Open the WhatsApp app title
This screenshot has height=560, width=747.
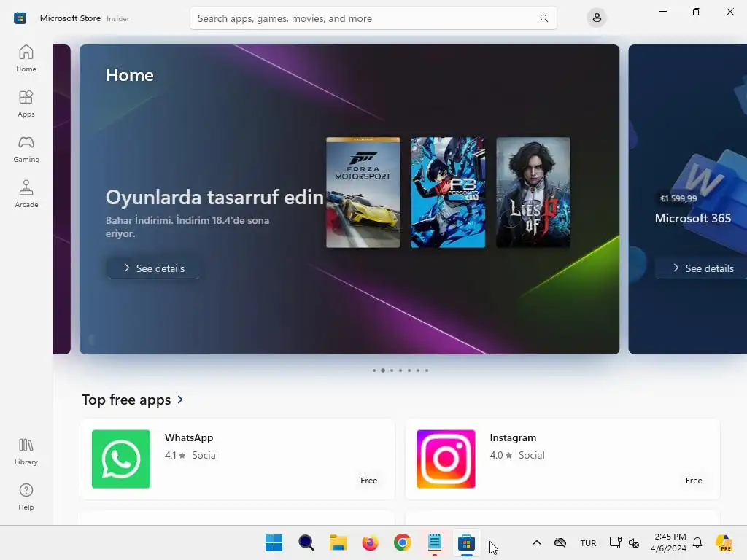point(189,437)
